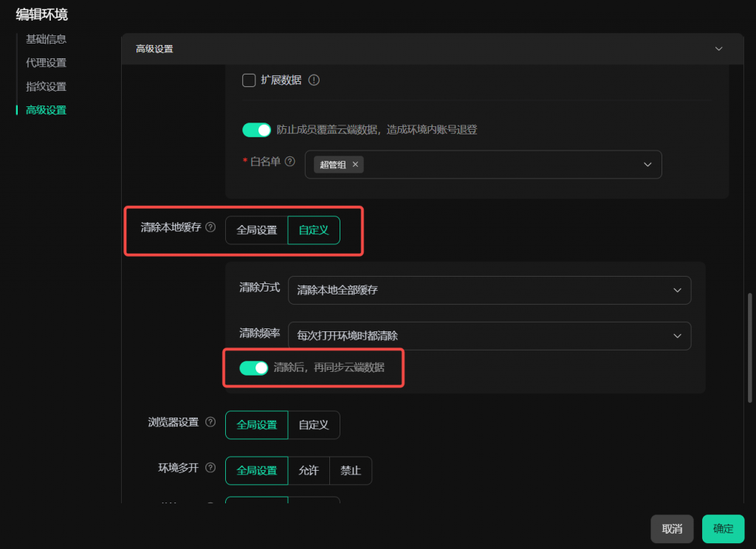Click the 确定 button
756x549 pixels.
point(723,528)
